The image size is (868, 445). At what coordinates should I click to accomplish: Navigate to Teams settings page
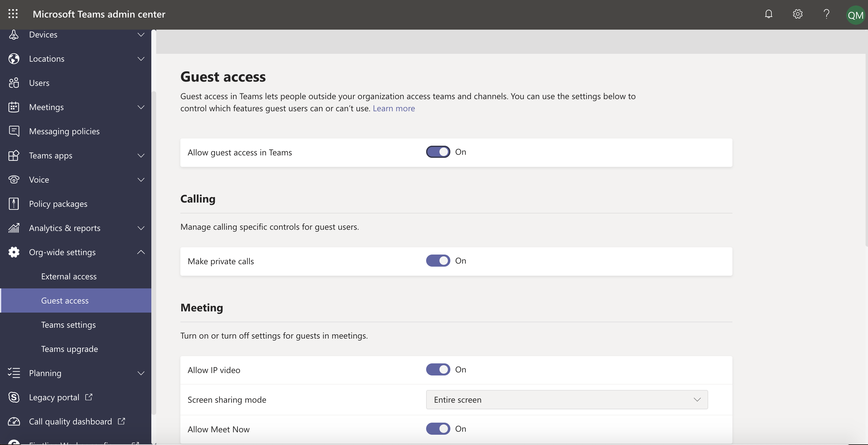[x=68, y=324]
